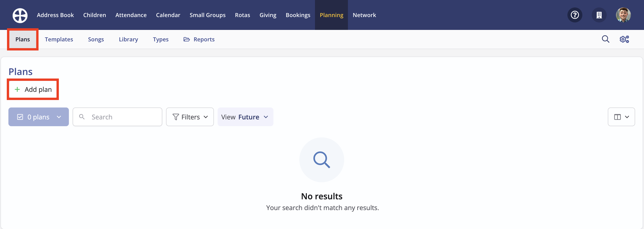Screen dimensions: 644x229
Task: Click into the Search plans field
Action: [x=117, y=117]
